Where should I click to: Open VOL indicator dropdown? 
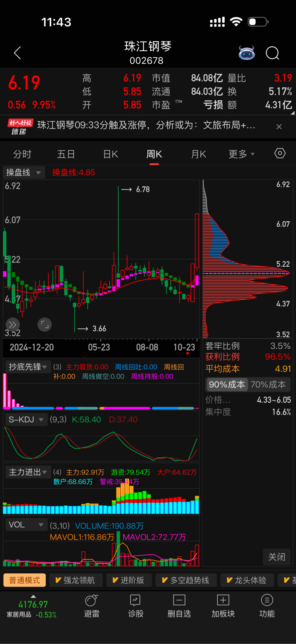[x=26, y=525]
